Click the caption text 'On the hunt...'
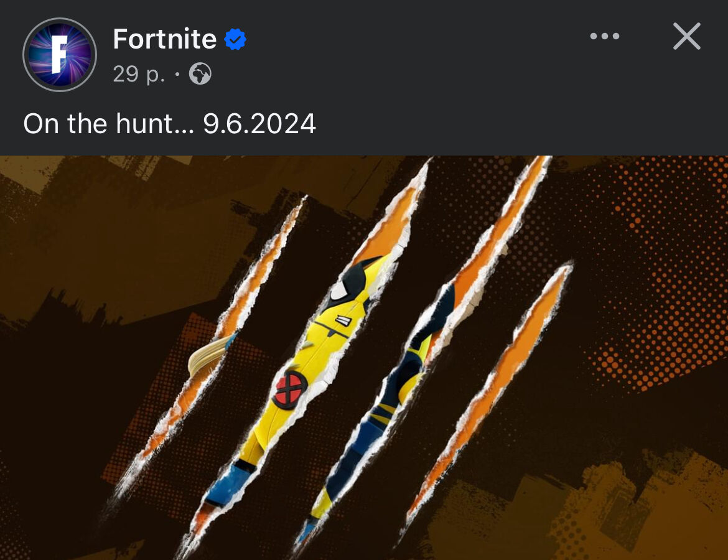The height and width of the screenshot is (560, 728). click(109, 124)
